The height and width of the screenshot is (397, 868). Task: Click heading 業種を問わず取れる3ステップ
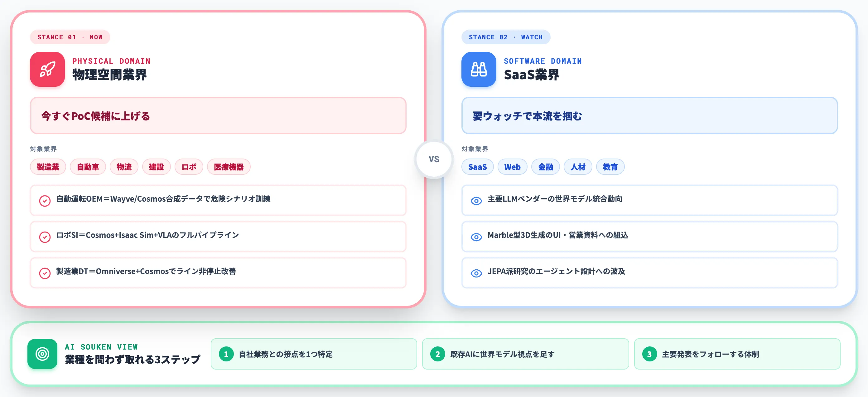click(x=133, y=360)
